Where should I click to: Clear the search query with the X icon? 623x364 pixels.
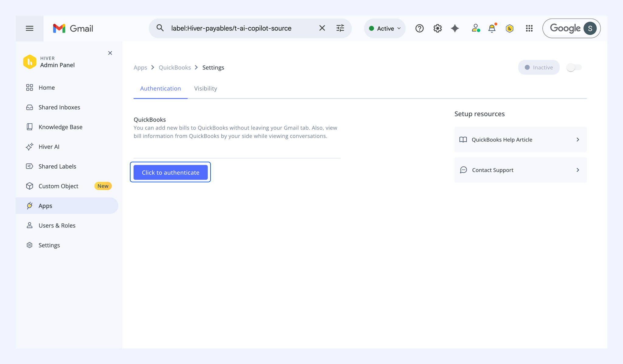pyautogui.click(x=322, y=28)
